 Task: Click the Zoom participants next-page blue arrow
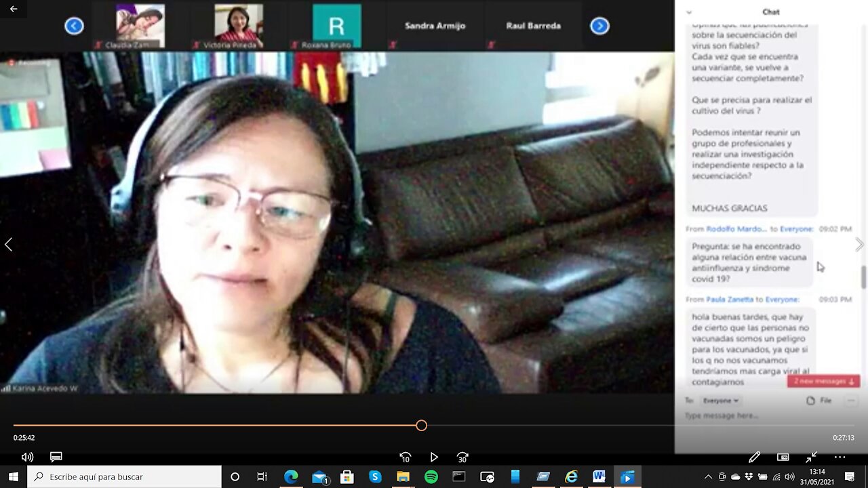pyautogui.click(x=599, y=26)
